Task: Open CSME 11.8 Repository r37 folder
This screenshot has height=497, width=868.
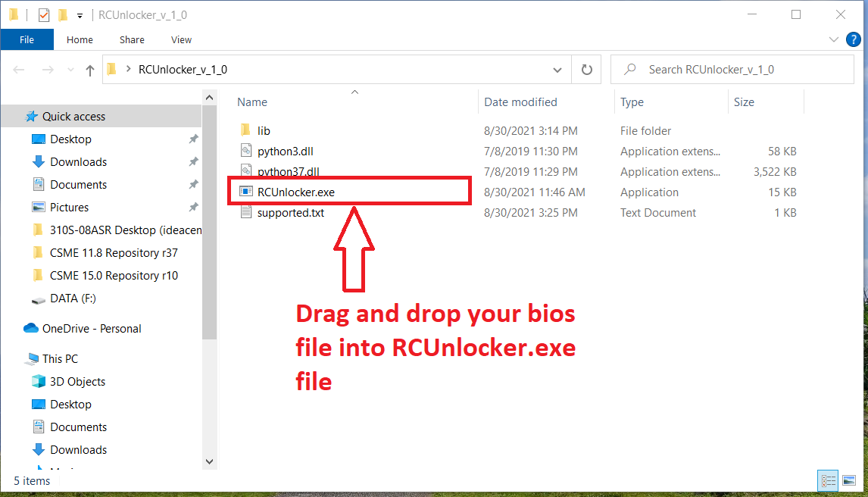Action: [x=105, y=253]
